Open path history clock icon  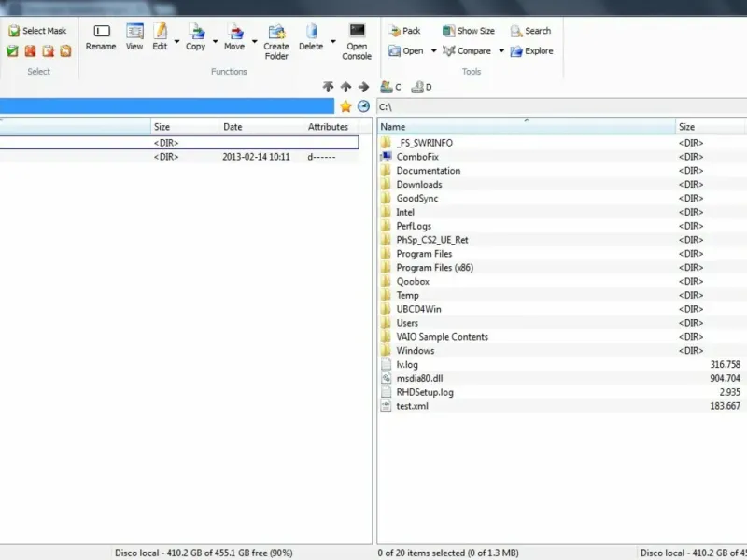coord(363,106)
